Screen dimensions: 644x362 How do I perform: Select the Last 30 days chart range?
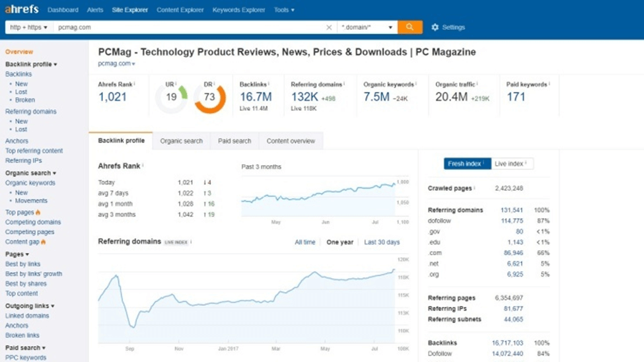pyautogui.click(x=382, y=242)
